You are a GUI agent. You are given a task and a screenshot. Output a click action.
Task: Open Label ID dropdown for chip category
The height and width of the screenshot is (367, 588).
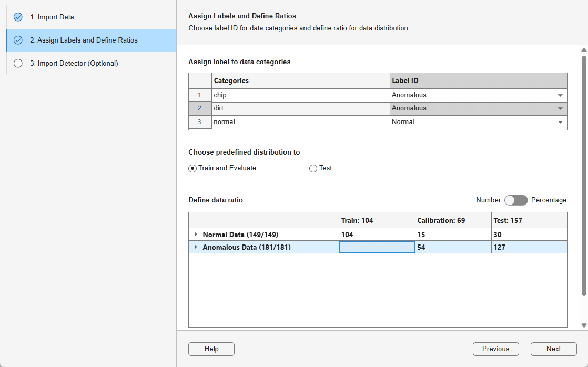coord(560,95)
